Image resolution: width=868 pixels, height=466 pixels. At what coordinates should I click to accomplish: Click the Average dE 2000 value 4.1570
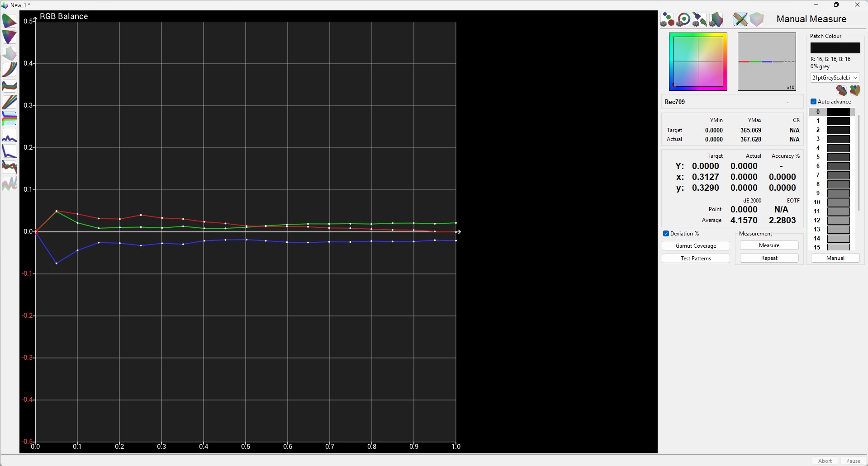point(744,221)
